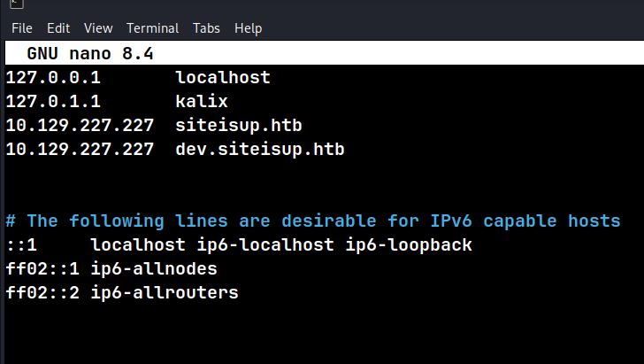This screenshot has height=364, width=644.
Task: Click the 127.0.1.1 address text
Action: [x=53, y=101]
